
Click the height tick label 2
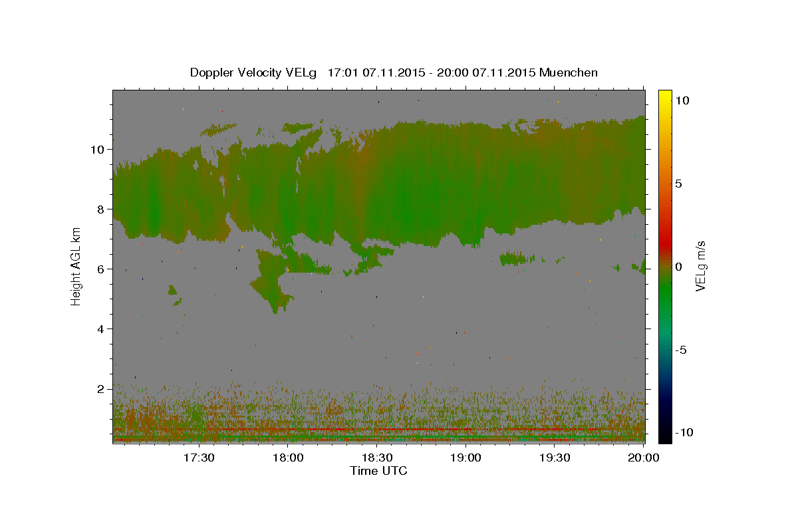pos(99,389)
